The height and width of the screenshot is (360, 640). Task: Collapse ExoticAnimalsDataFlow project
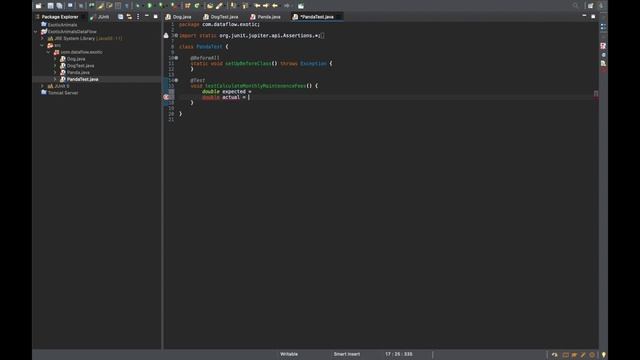[x=36, y=31]
